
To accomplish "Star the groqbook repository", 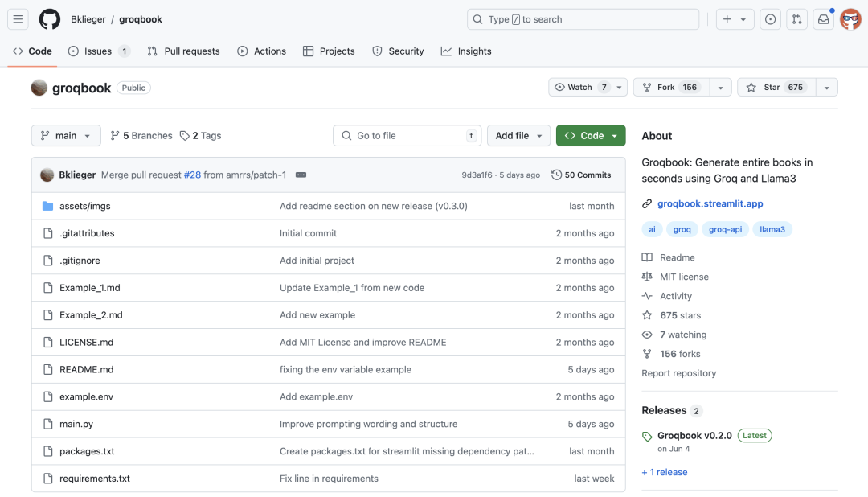I will click(776, 88).
